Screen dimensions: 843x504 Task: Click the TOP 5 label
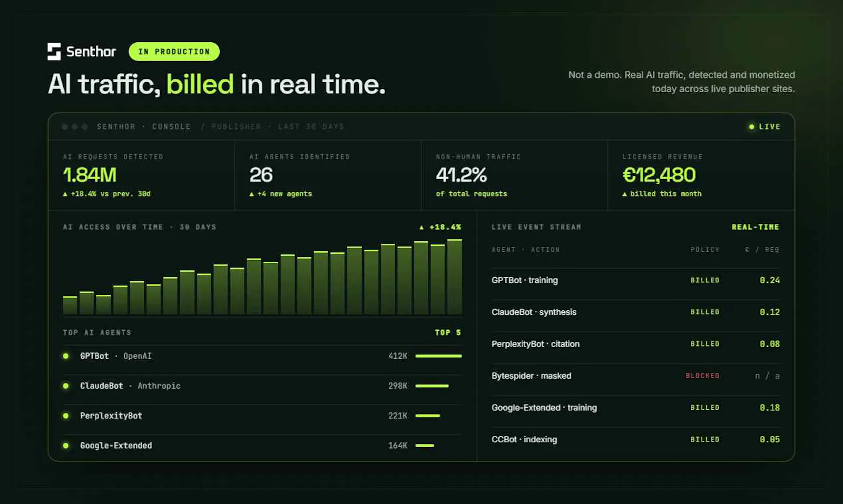[x=448, y=332]
